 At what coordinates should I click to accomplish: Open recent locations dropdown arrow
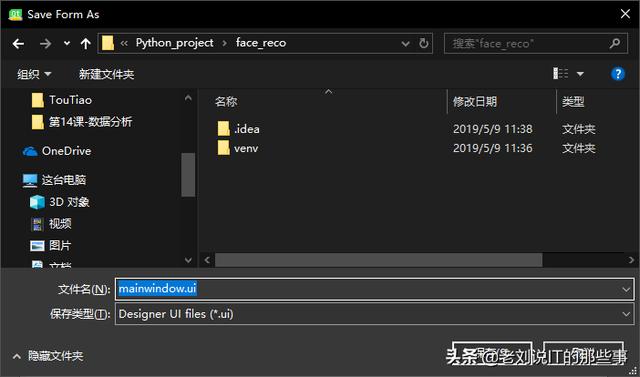[67, 44]
